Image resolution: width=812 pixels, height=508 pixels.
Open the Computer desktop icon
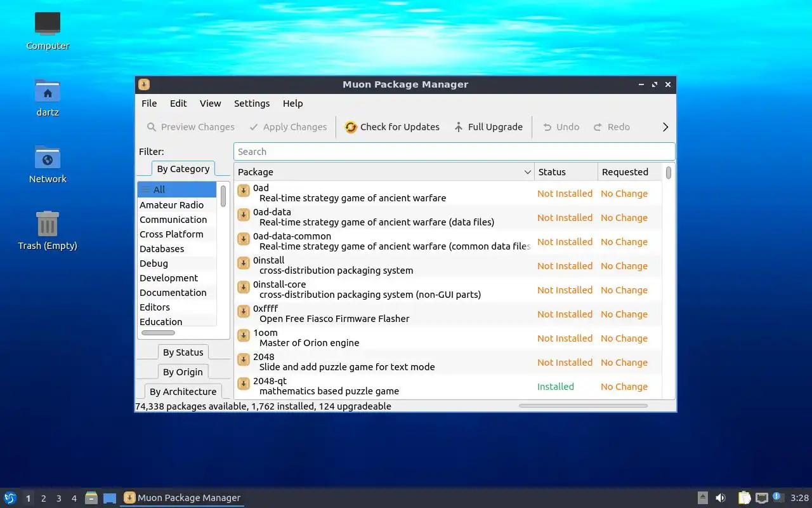[48, 31]
